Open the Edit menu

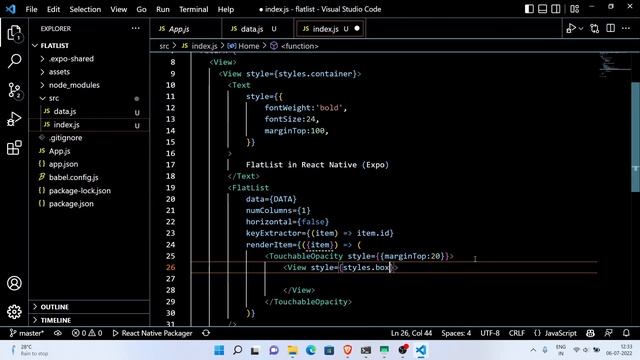click(53, 9)
